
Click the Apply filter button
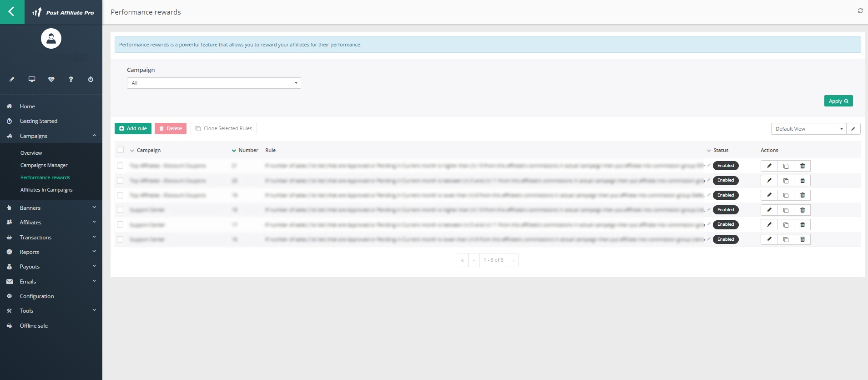[838, 101]
